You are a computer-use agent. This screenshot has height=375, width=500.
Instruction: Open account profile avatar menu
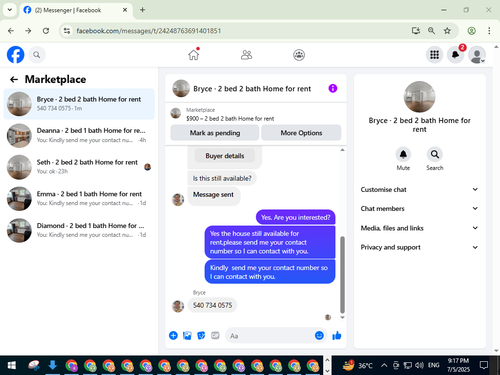[477, 55]
